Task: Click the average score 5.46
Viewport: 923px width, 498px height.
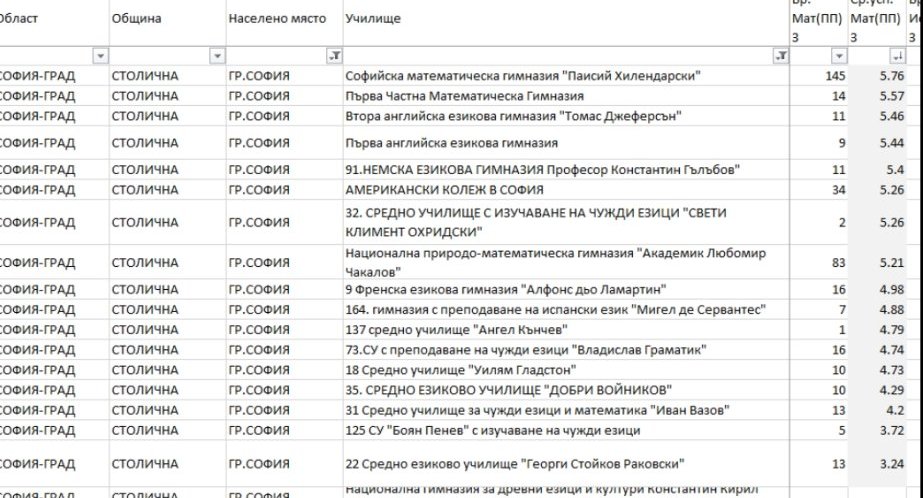Action: (x=892, y=116)
